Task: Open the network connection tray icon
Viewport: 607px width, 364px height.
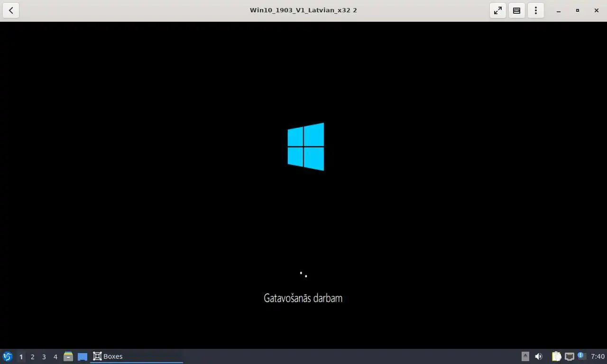Action: [x=570, y=356]
